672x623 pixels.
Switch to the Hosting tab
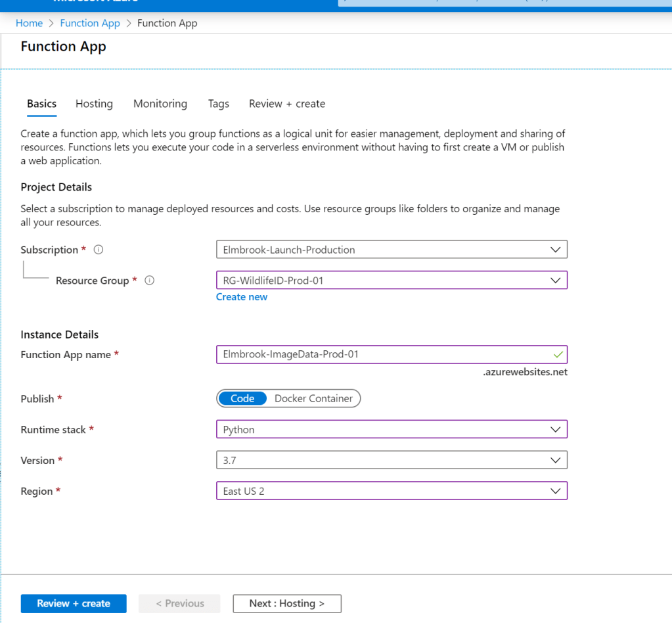[94, 104]
